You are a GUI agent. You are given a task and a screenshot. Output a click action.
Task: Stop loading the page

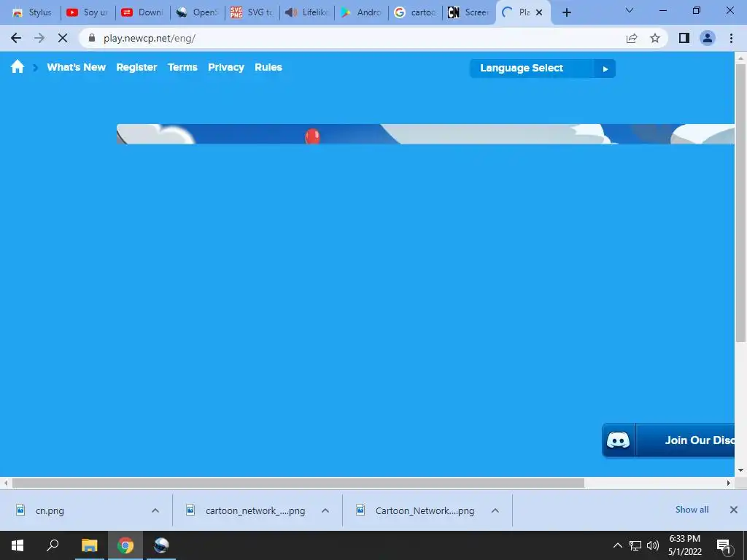point(63,38)
